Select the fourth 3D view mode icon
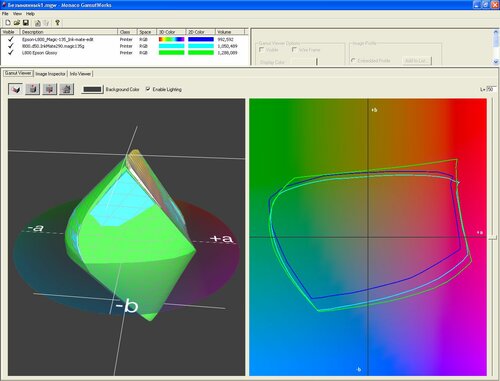500x381 pixels. tap(66, 89)
